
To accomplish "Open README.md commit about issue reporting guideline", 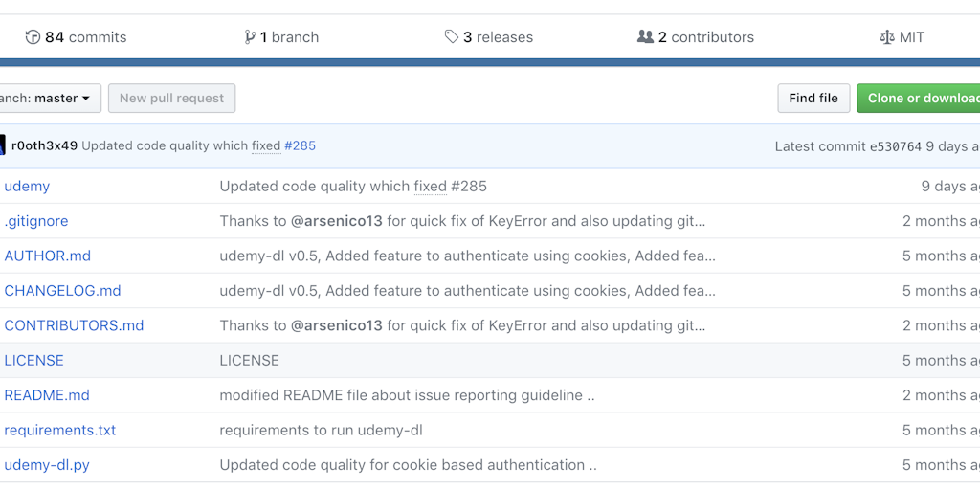I will coord(407,395).
